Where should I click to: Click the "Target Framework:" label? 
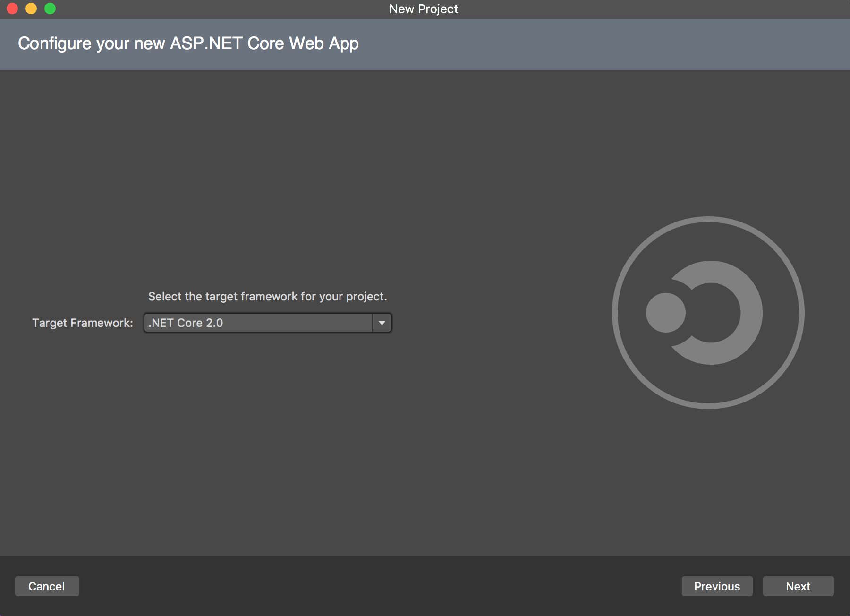click(x=83, y=323)
